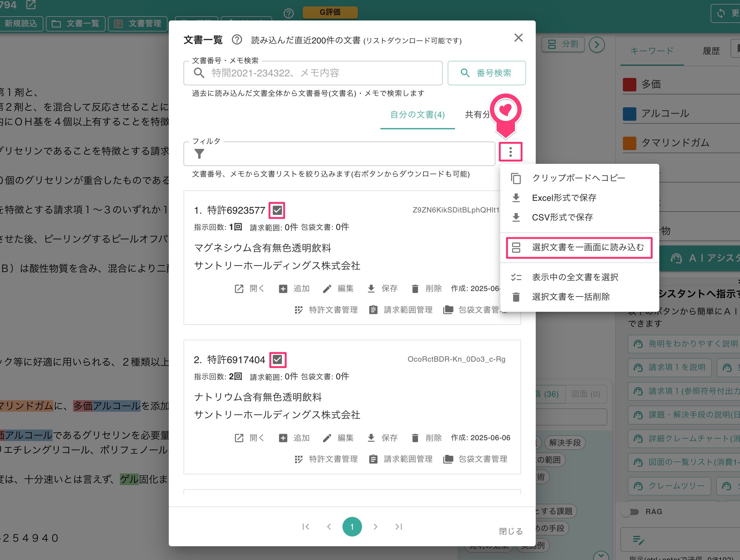Open the three-dot menu beside the filter field
740x560 pixels.
(x=510, y=152)
